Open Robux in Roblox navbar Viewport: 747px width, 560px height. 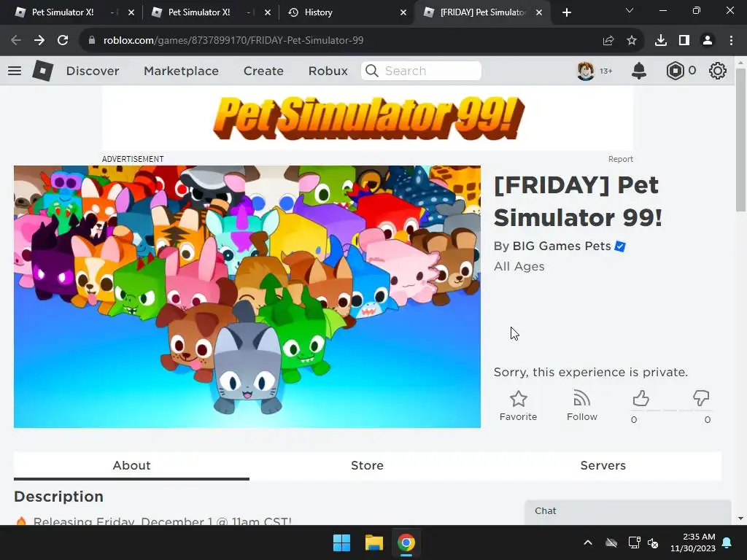[x=328, y=71]
